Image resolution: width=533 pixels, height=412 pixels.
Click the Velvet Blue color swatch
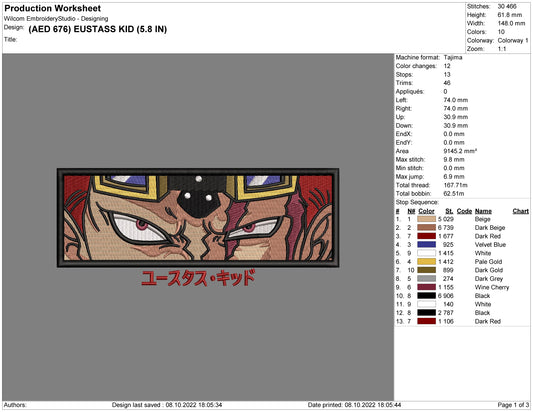(426, 245)
